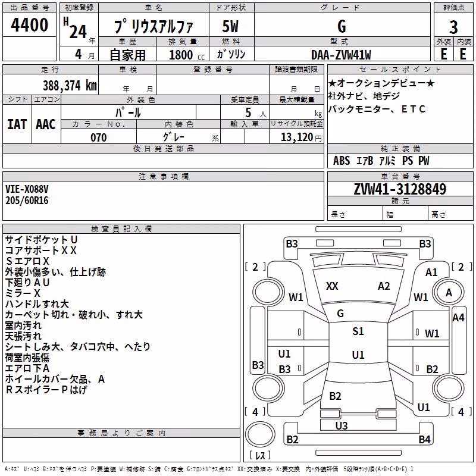Select ★オークションデビュー★ sales point line

pos(381,83)
